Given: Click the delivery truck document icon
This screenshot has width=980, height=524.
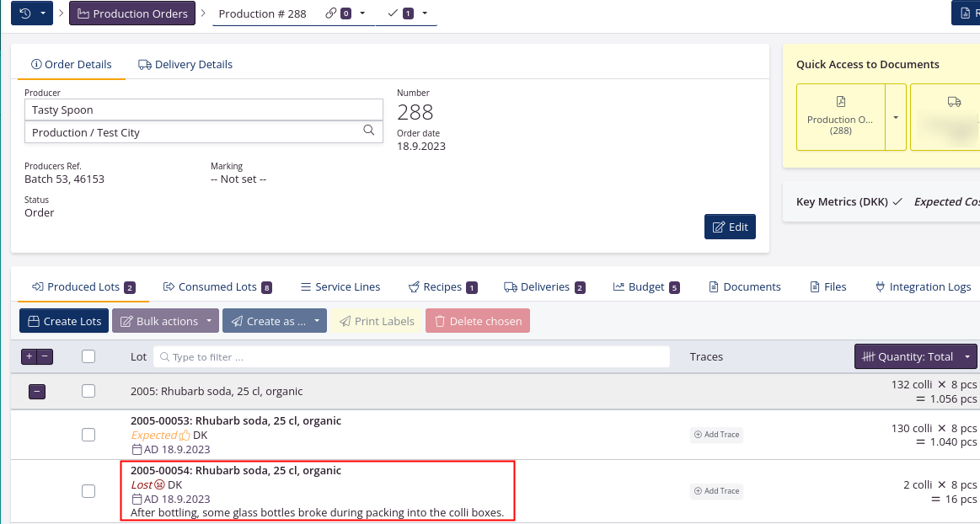Looking at the screenshot, I should click(x=954, y=102).
